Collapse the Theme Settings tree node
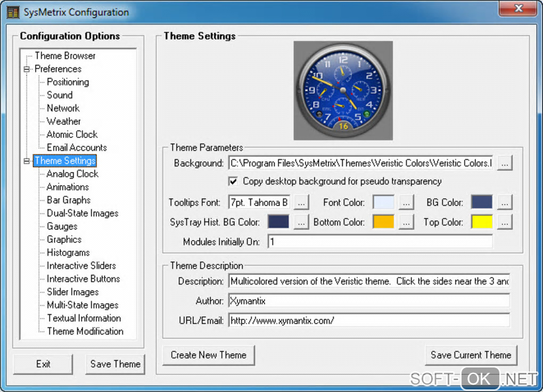This screenshot has width=543, height=392. click(27, 161)
